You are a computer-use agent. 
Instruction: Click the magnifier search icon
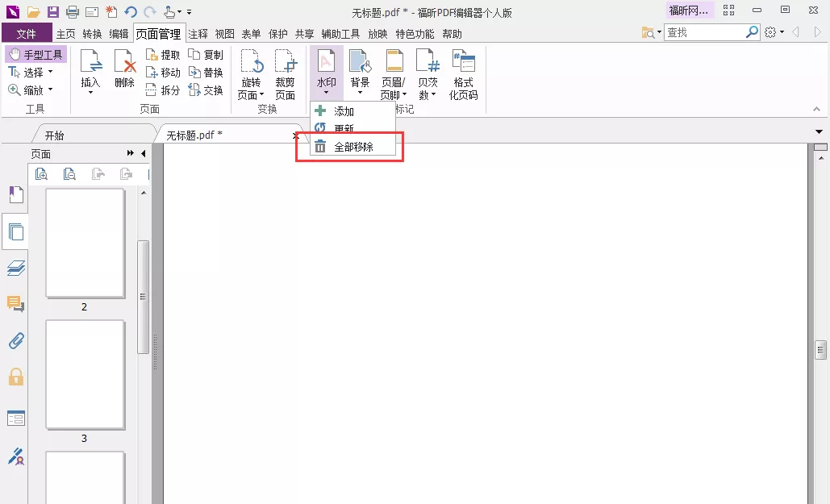[x=752, y=32]
